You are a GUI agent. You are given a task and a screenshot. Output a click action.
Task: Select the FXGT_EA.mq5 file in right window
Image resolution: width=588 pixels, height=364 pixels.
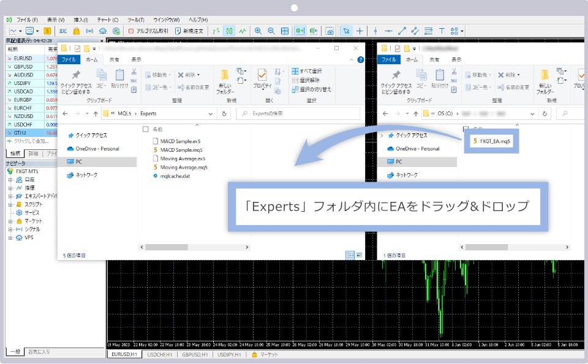(x=491, y=141)
